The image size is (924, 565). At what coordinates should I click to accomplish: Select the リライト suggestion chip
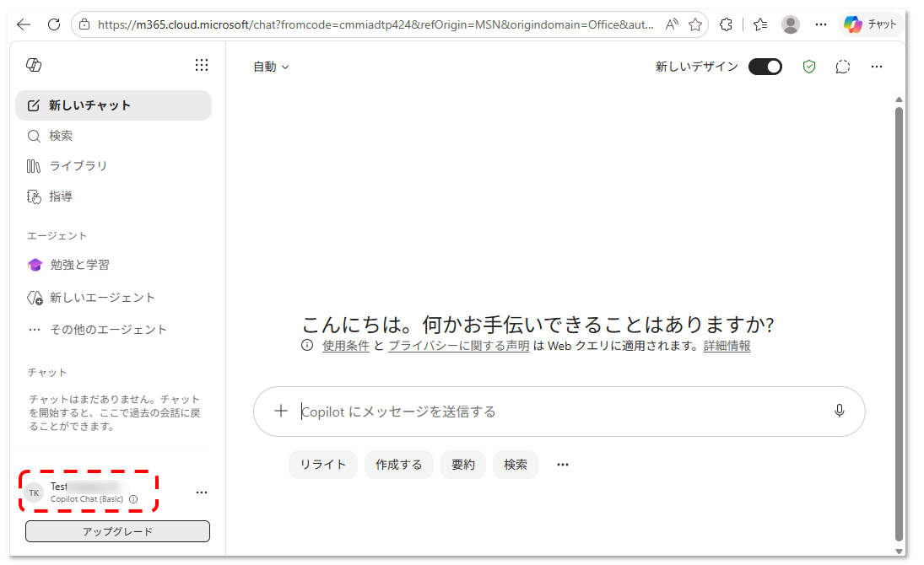tap(323, 465)
